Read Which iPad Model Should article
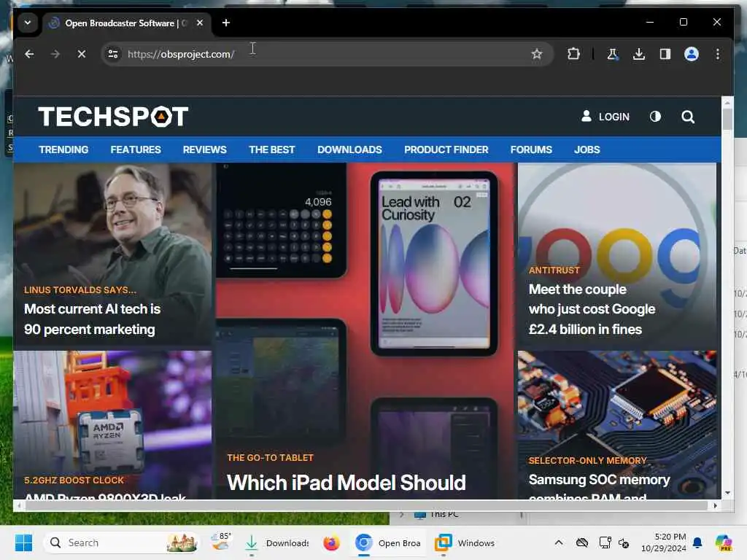 (347, 483)
